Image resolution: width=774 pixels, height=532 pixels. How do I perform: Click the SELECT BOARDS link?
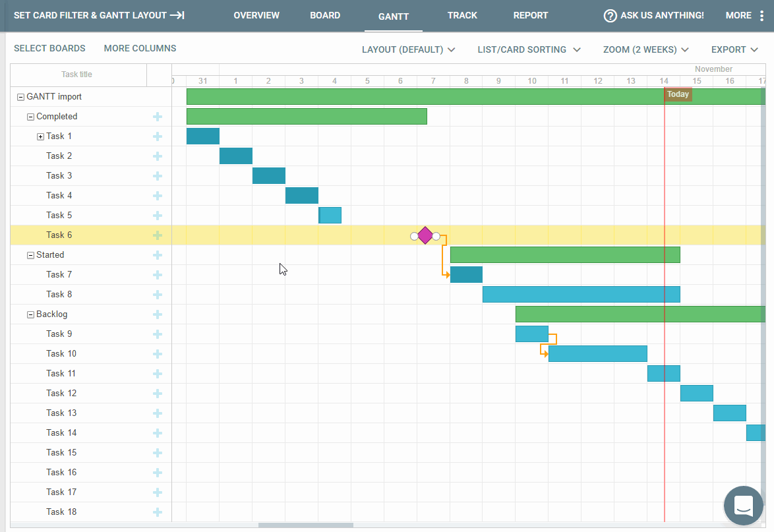pyautogui.click(x=49, y=48)
